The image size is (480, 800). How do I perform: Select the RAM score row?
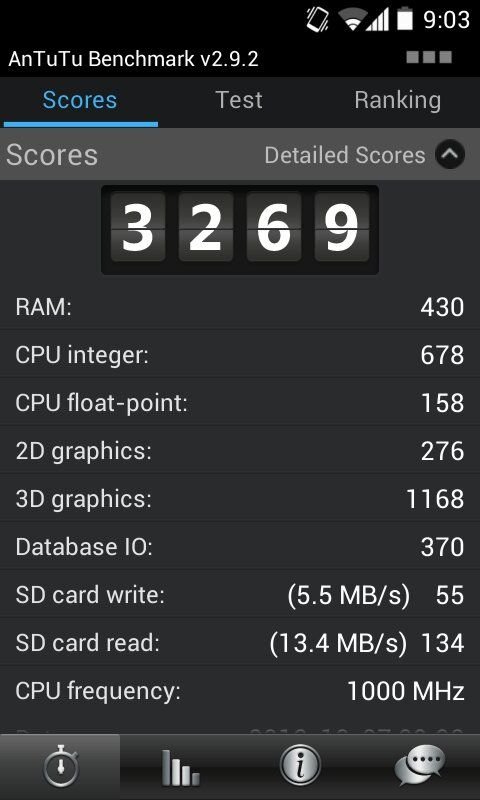coord(240,307)
